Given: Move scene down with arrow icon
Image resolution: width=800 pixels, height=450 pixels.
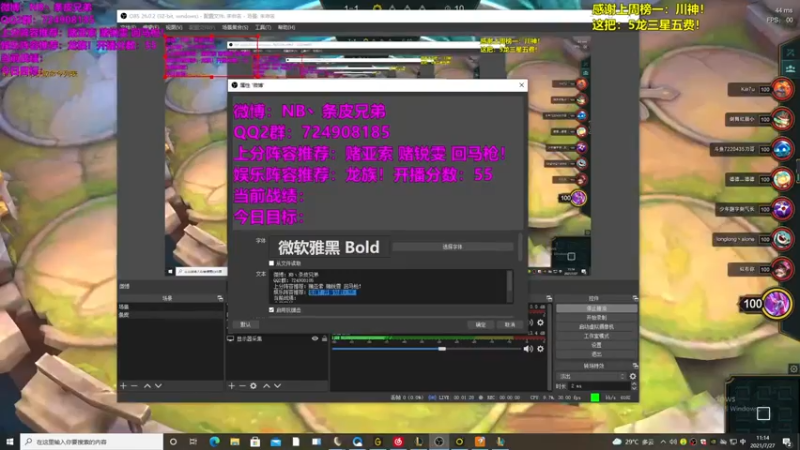Looking at the screenshot, I should pos(158,386).
